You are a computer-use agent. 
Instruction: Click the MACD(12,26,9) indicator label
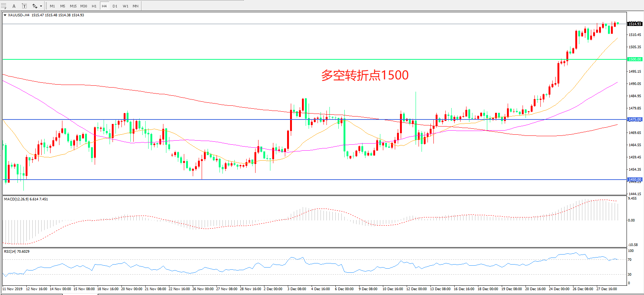[26, 199]
